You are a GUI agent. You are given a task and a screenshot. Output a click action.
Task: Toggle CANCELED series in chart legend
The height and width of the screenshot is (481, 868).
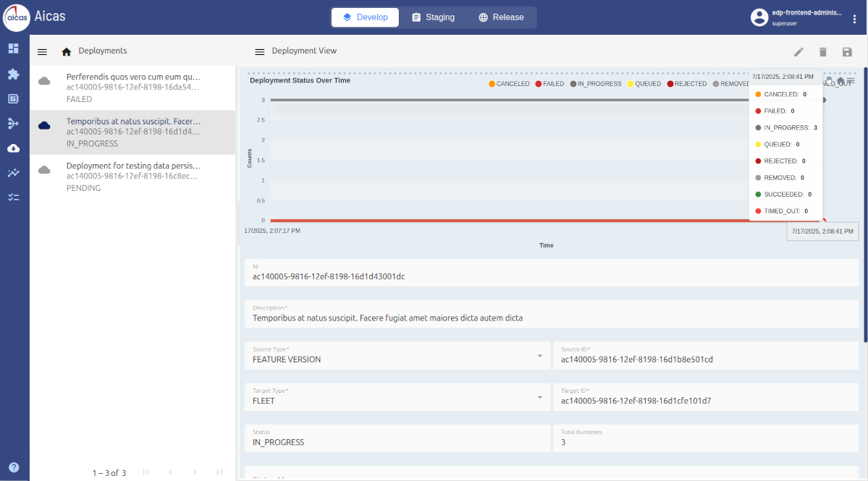pyautogui.click(x=510, y=84)
